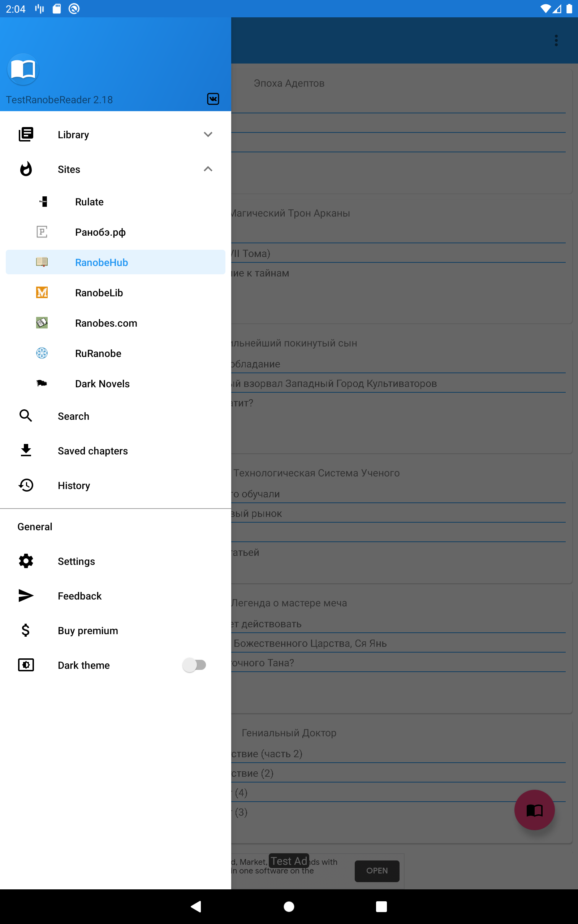Viewport: 578px width, 924px height.
Task: Choose RanobeHub in the sites list
Action: [x=116, y=262]
